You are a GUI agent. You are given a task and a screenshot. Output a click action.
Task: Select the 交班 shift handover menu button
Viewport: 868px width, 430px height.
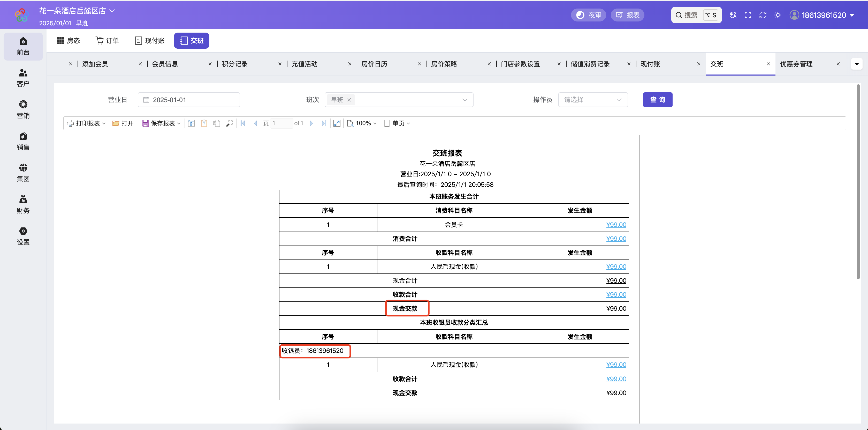(191, 41)
